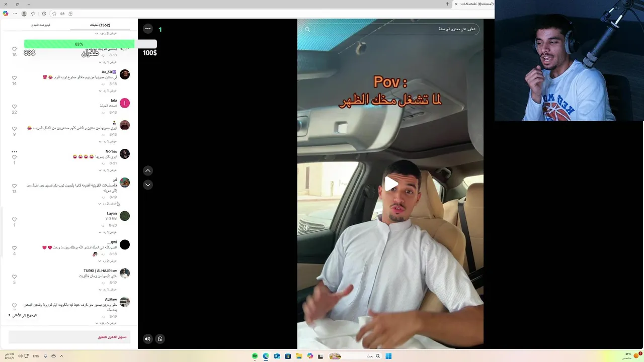Open the Windows Start menu
The width and height of the screenshot is (644, 362).
pos(388,356)
